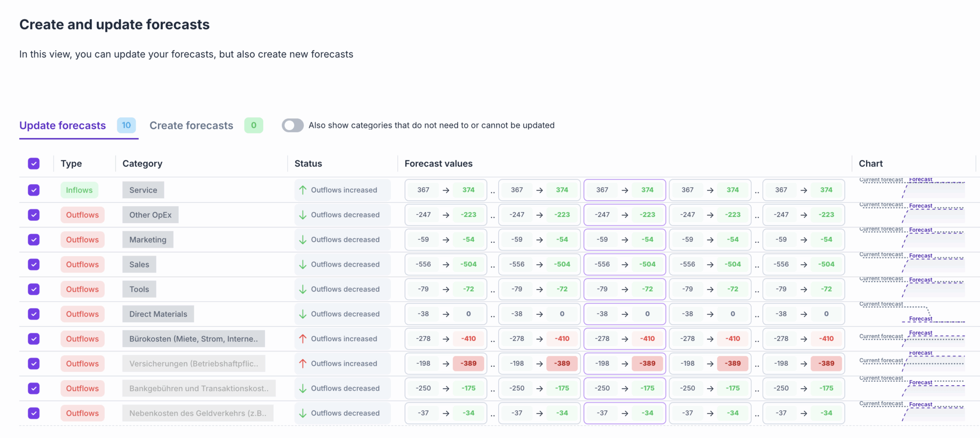The image size is (980, 438).
Task: Uncheck the Marketing row checkbox
Action: tap(33, 240)
